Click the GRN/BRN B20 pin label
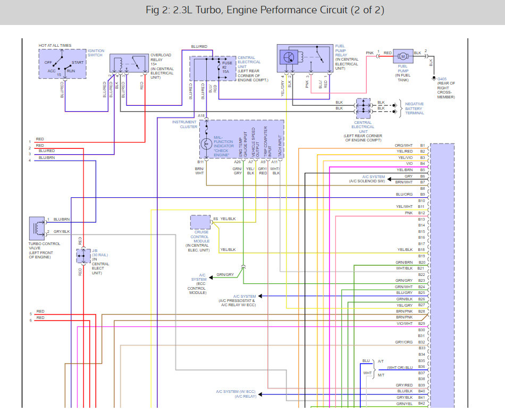The width and height of the screenshot is (505, 420). click(410, 263)
